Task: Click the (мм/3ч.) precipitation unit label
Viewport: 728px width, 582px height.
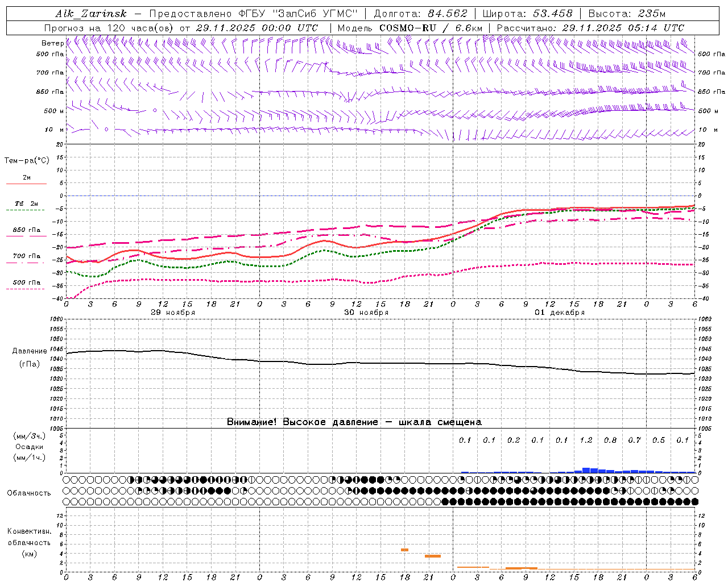Action: [x=30, y=436]
